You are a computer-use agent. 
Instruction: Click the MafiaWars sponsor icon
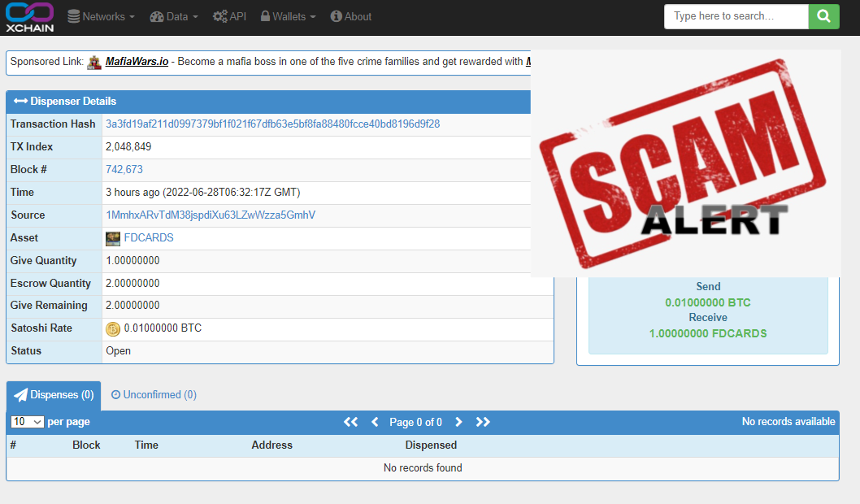tap(95, 62)
